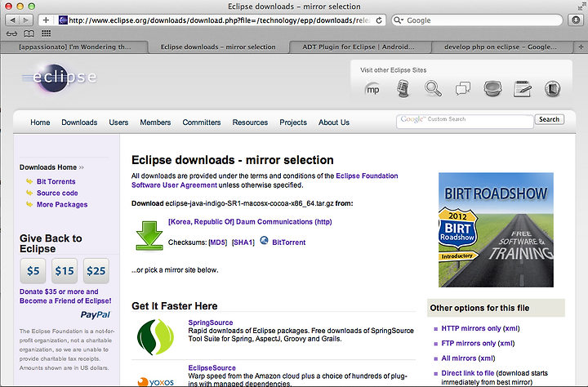
Task: Show all bookmarks with the book icon
Action: click(29, 33)
